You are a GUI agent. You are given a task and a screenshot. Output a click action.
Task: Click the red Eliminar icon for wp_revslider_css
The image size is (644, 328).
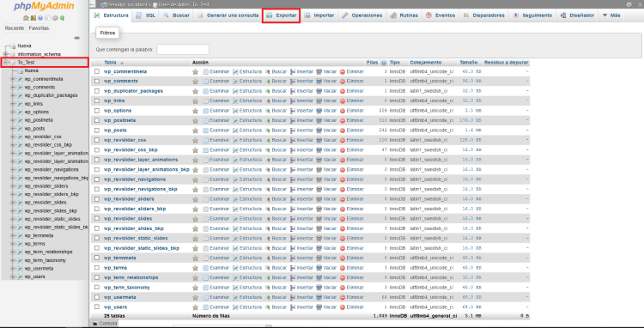tap(343, 141)
